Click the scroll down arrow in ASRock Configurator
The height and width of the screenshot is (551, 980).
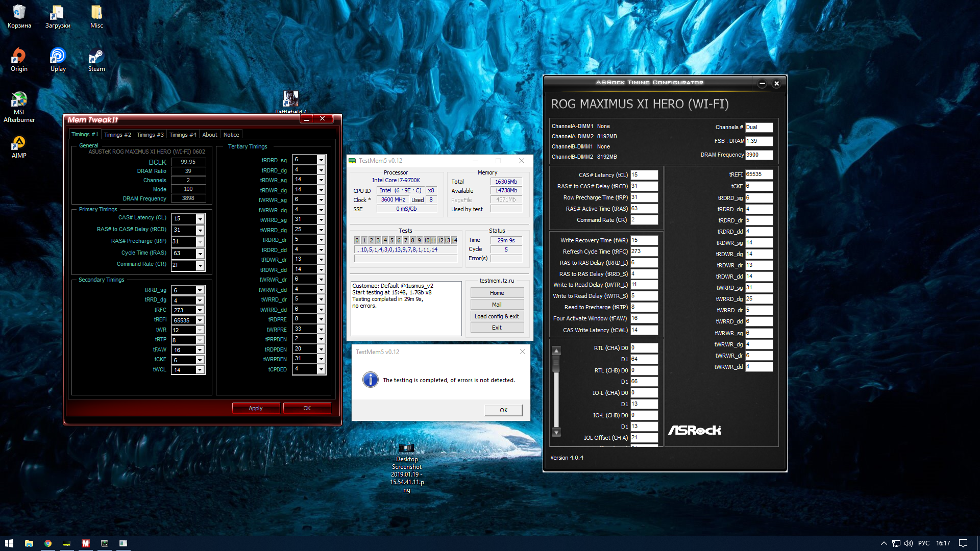pyautogui.click(x=556, y=433)
